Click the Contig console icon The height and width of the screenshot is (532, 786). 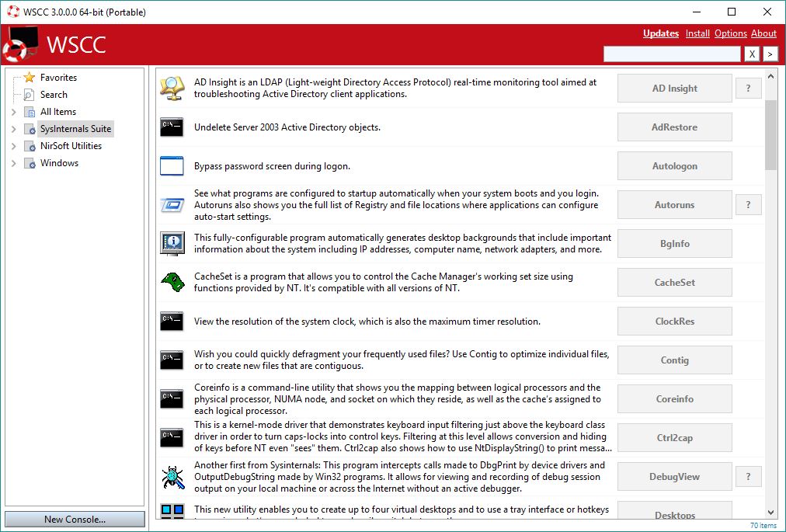[172, 360]
